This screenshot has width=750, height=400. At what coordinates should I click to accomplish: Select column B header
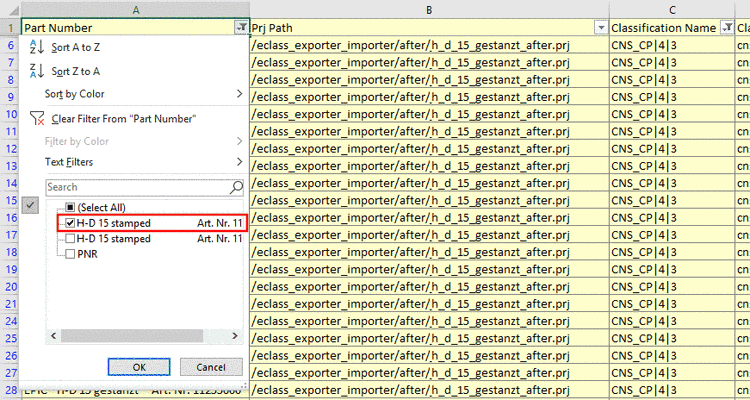click(428, 9)
